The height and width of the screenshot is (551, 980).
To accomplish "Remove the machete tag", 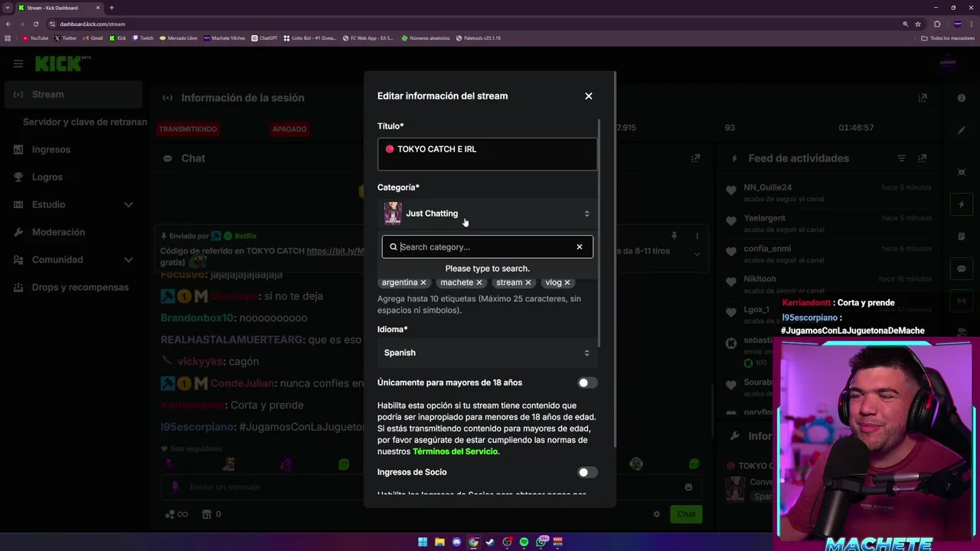I will 479,282.
